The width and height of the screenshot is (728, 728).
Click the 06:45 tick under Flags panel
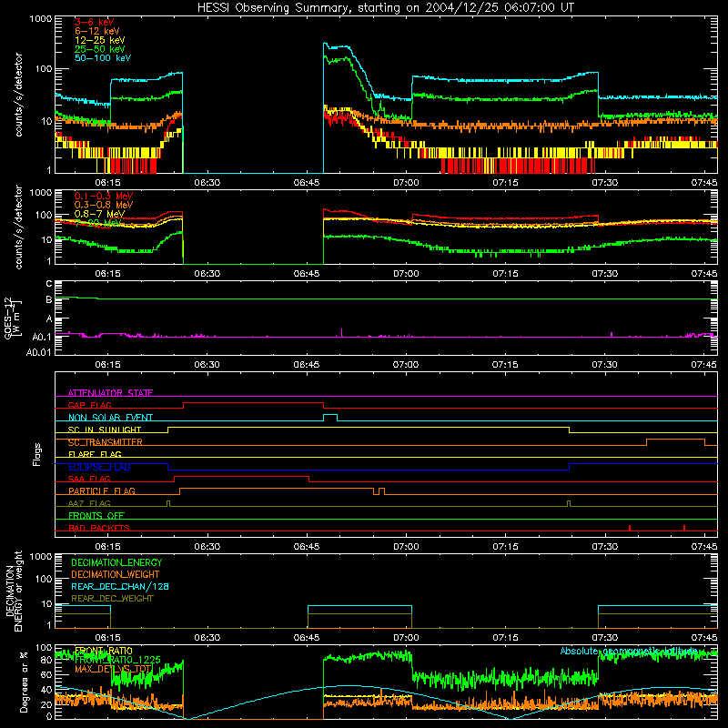307,547
